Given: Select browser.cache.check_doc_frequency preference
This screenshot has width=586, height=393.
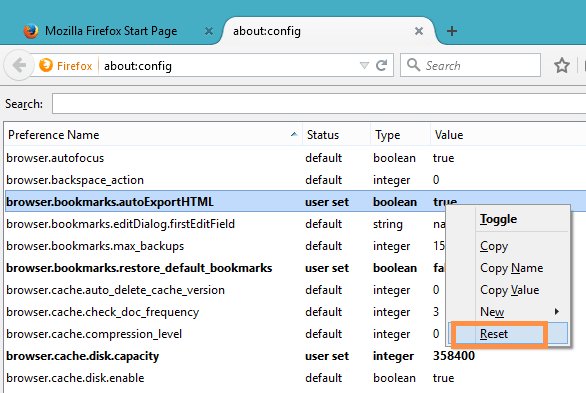Looking at the screenshot, I should (102, 312).
